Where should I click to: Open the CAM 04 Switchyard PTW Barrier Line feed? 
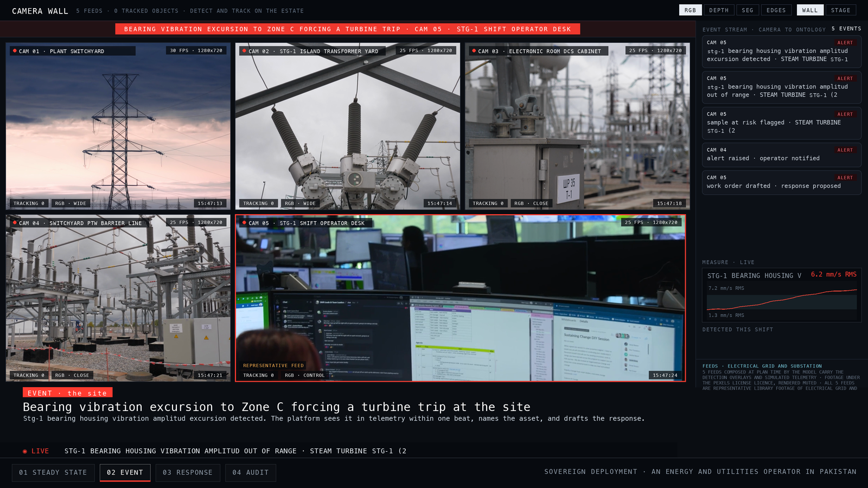118,298
